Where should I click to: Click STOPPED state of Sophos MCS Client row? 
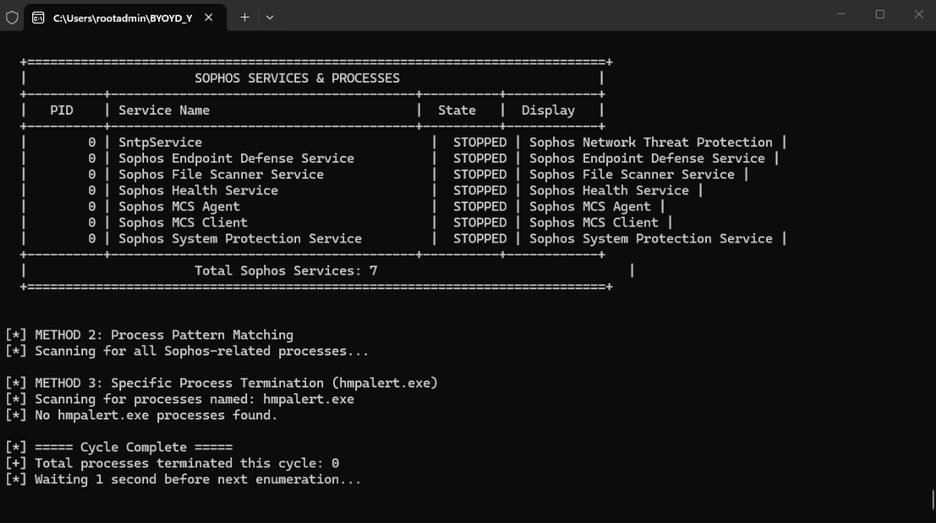(480, 223)
